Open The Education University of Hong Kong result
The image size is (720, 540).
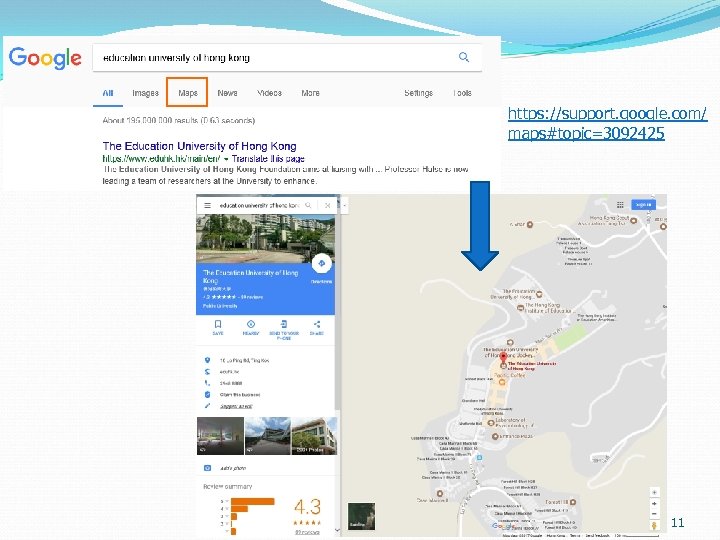tap(199, 146)
